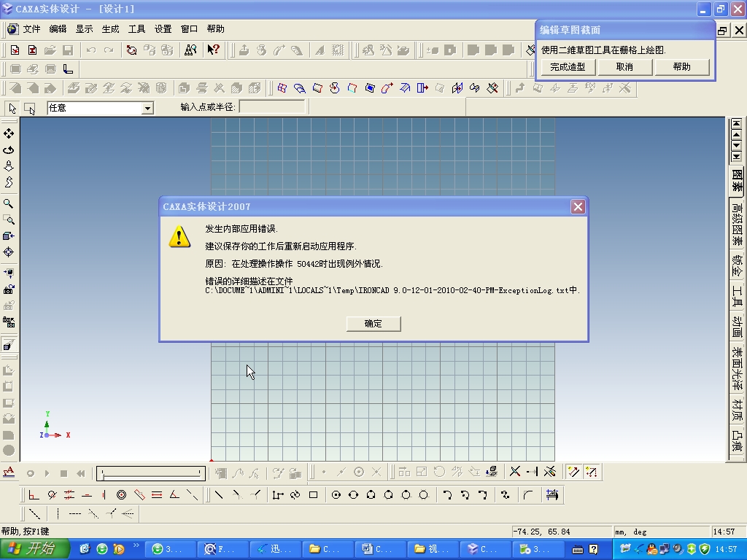Toggle the perspective view camera button

[9, 345]
